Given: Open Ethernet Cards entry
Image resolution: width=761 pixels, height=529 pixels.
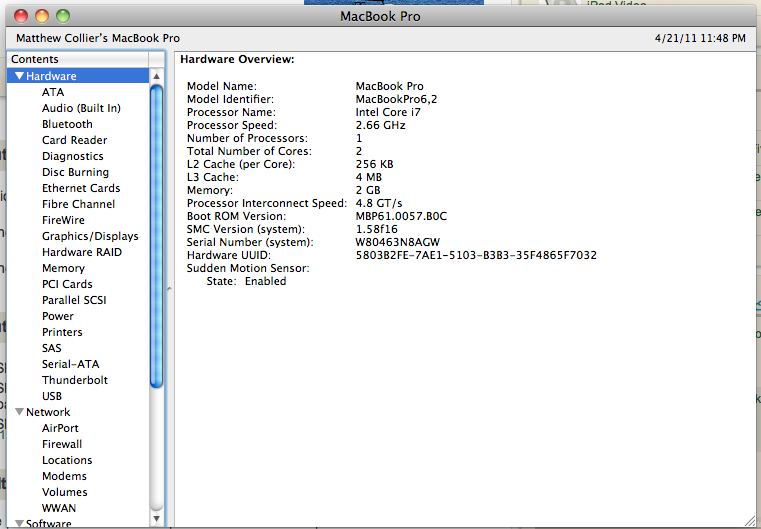Looking at the screenshot, I should tap(81, 188).
